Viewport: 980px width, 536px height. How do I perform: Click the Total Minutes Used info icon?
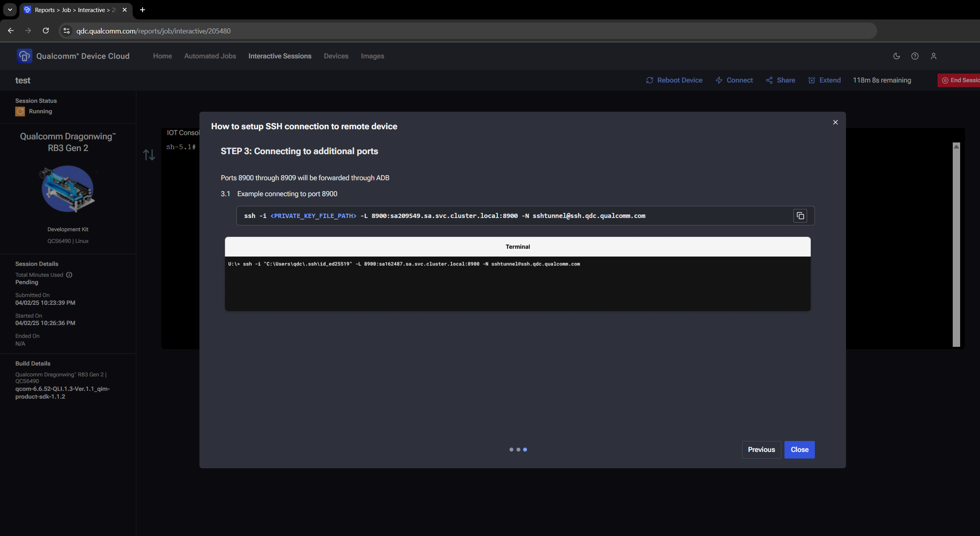pyautogui.click(x=69, y=275)
